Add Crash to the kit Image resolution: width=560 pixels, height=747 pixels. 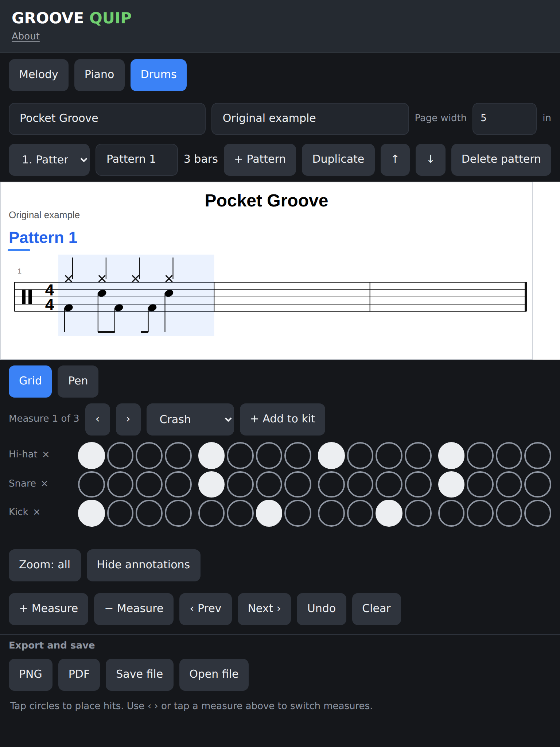tap(283, 419)
